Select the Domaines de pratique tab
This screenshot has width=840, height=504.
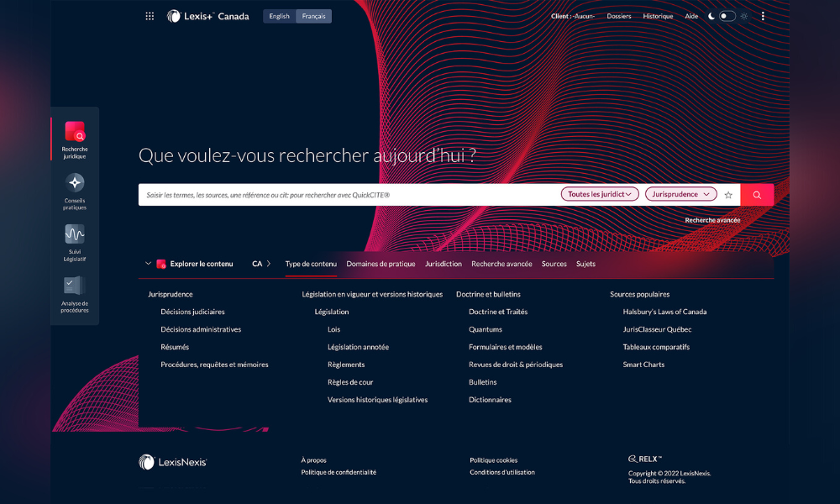tap(381, 264)
